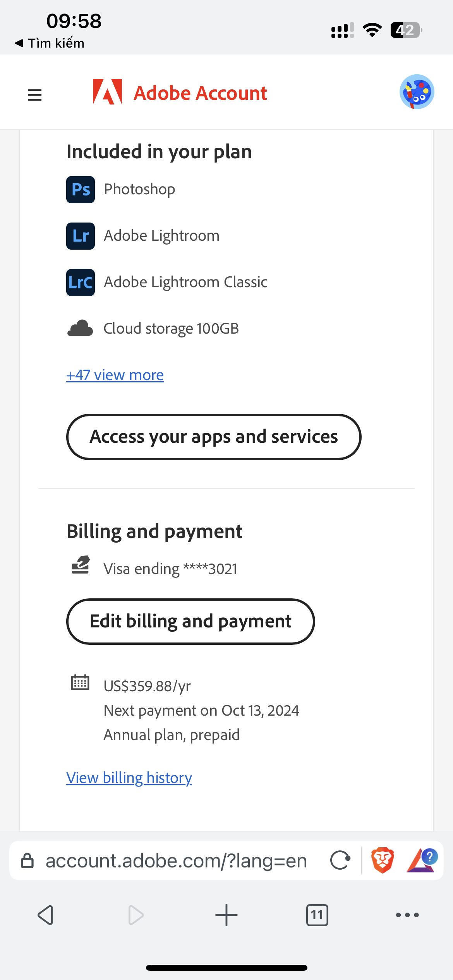The width and height of the screenshot is (453, 980).
Task: Tap the Brave Rewards triangle icon
Action: 421,860
